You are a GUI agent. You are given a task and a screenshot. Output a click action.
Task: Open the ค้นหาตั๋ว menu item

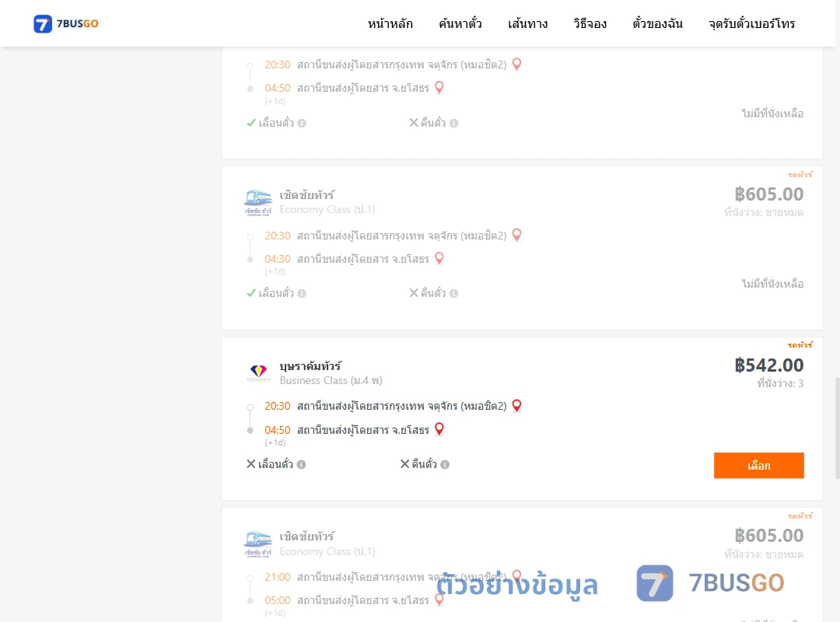pyautogui.click(x=460, y=23)
